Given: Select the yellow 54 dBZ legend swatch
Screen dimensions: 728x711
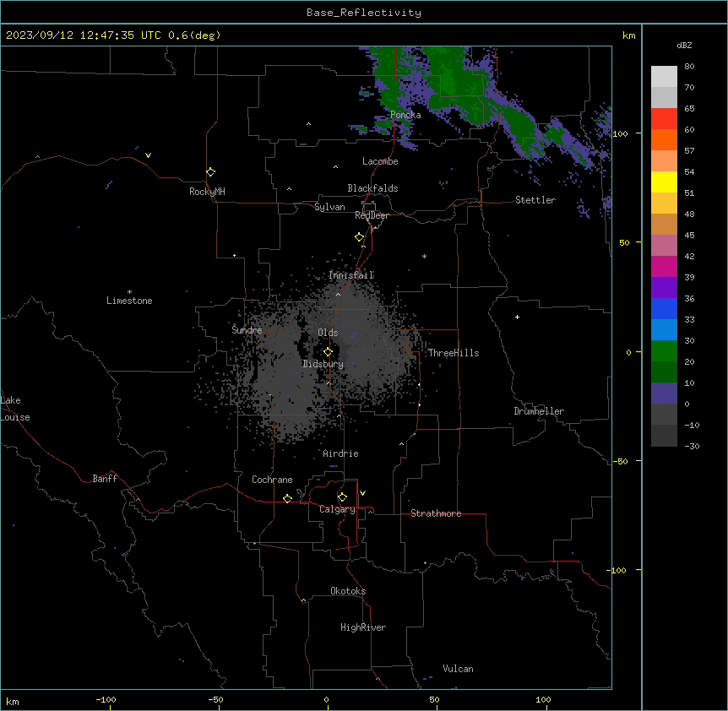Looking at the screenshot, I should pyautogui.click(x=664, y=182).
